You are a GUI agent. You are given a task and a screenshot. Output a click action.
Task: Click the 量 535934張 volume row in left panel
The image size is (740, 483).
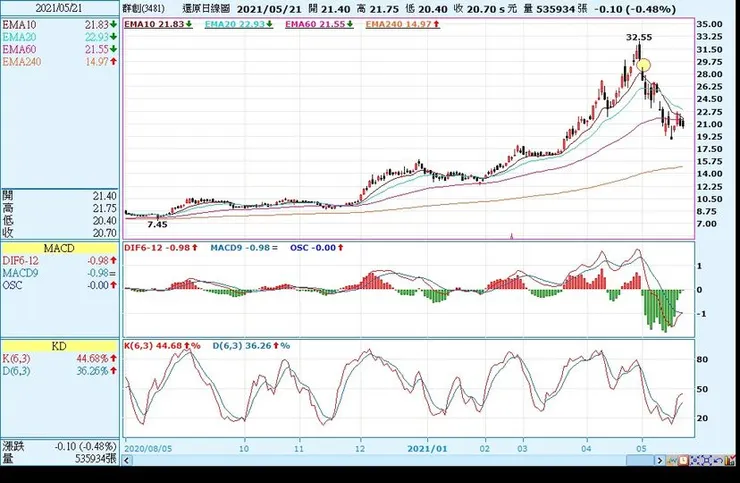click(59, 458)
